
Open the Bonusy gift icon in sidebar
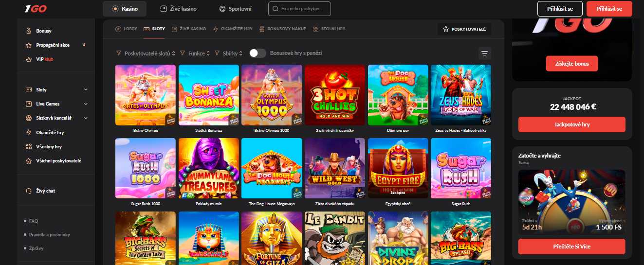click(28, 31)
